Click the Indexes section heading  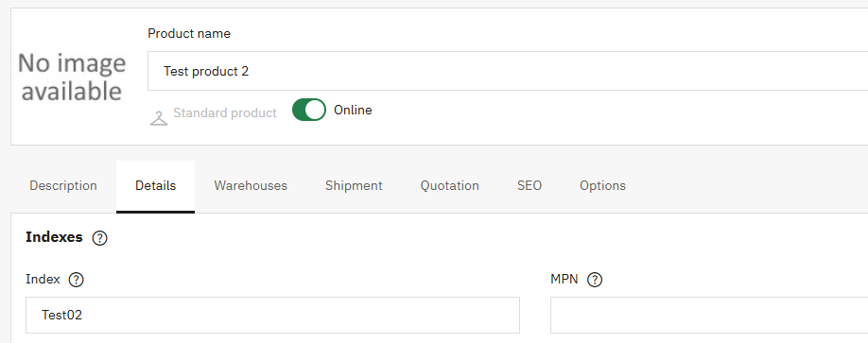[54, 238]
